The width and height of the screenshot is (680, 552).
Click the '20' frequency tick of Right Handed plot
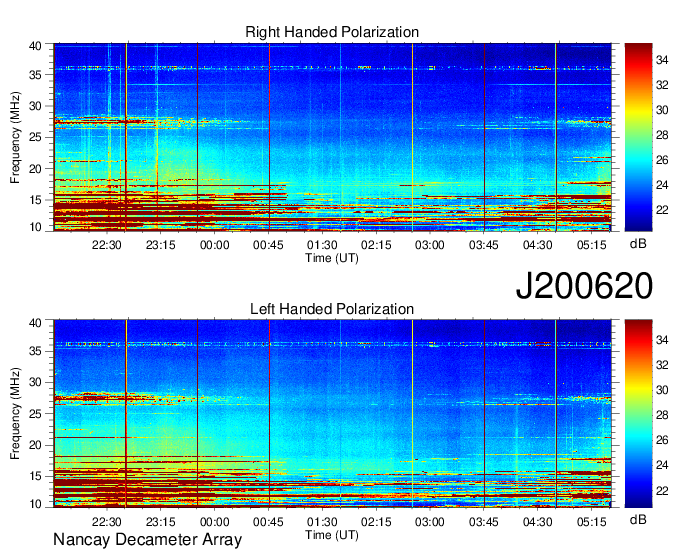pyautogui.click(x=35, y=169)
